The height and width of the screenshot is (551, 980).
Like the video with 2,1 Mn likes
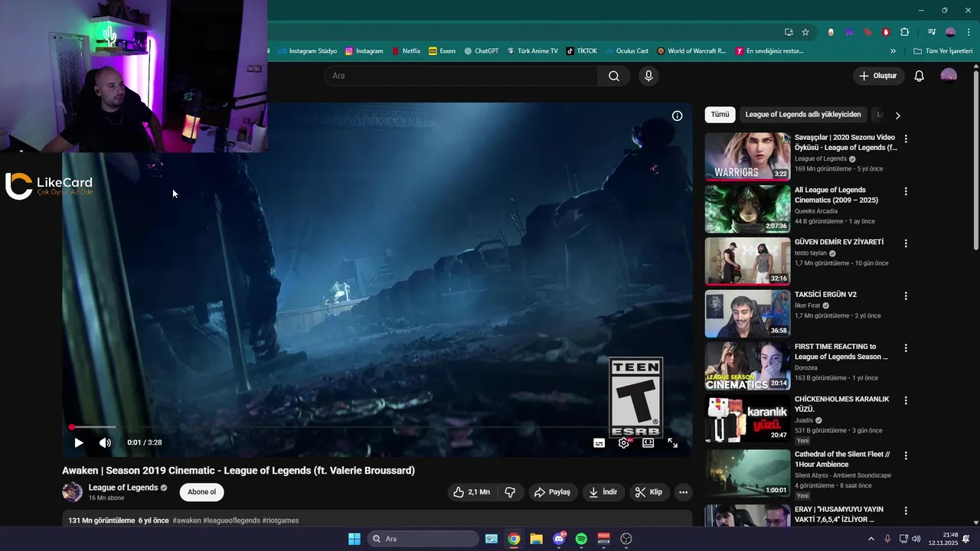pos(472,492)
